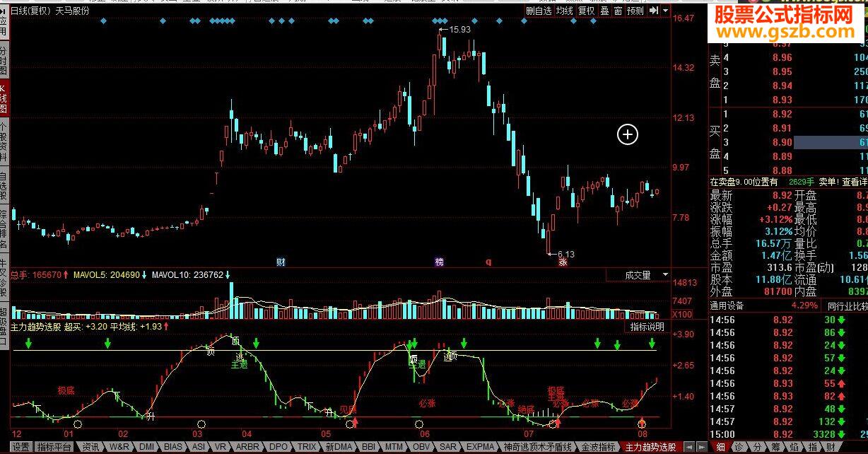Click the 叠 overlay button
This screenshot has width=868, height=454.
tap(604, 11)
